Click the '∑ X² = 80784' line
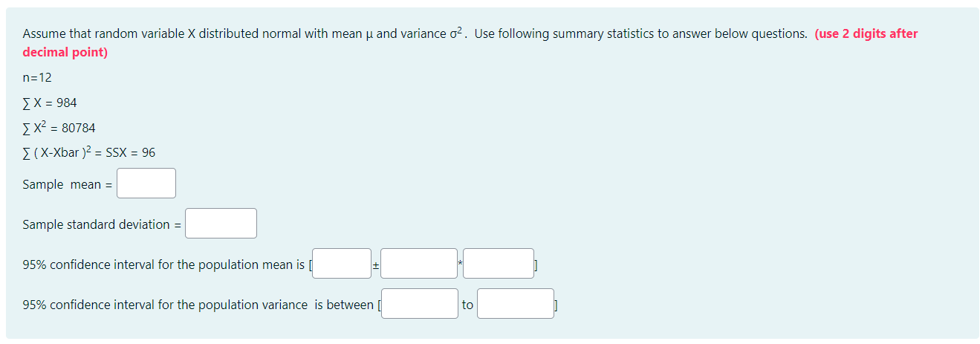 click(x=59, y=128)
